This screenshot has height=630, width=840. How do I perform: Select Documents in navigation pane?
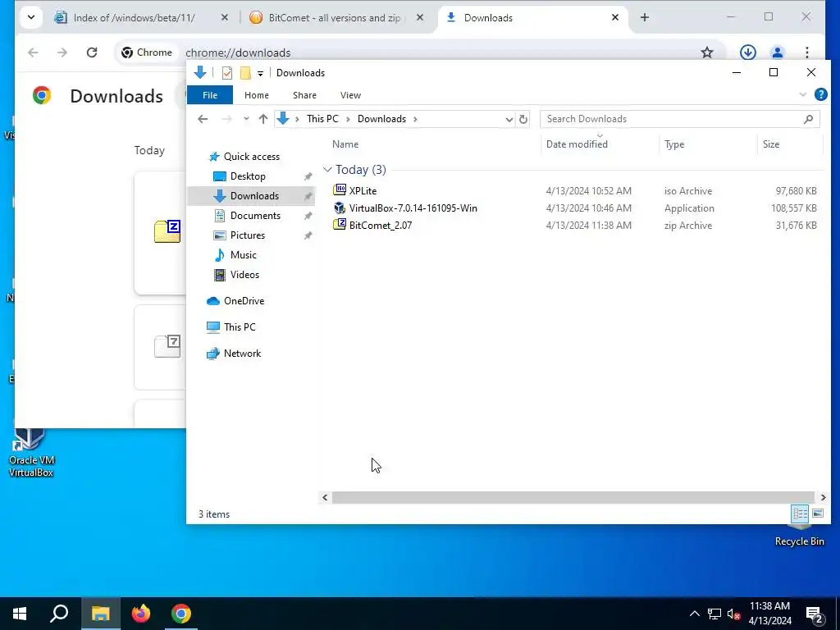(x=256, y=216)
